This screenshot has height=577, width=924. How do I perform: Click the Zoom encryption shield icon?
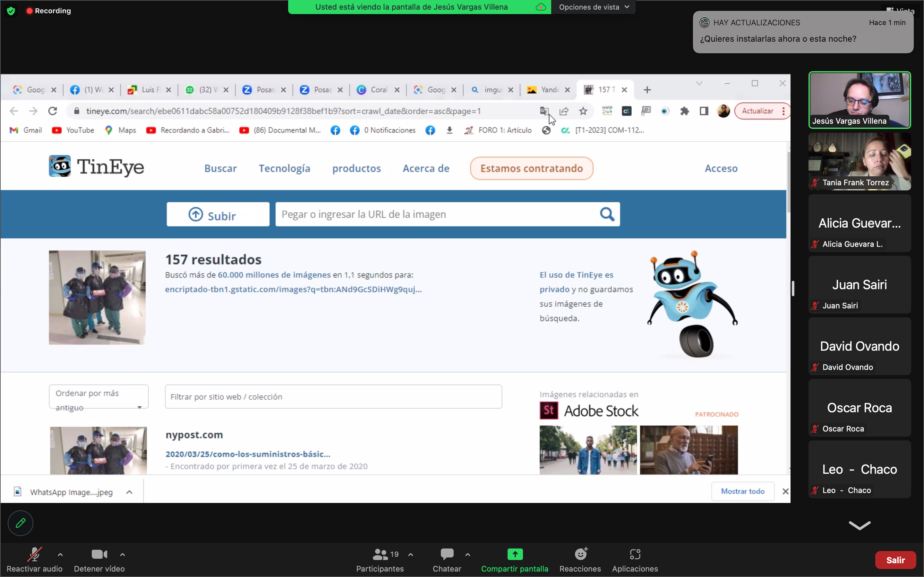click(x=11, y=11)
